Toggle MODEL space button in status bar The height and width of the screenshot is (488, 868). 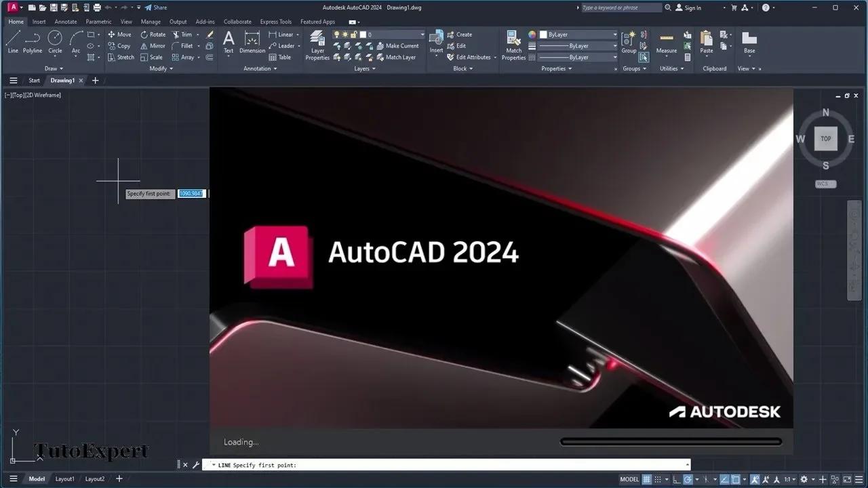[629, 479]
